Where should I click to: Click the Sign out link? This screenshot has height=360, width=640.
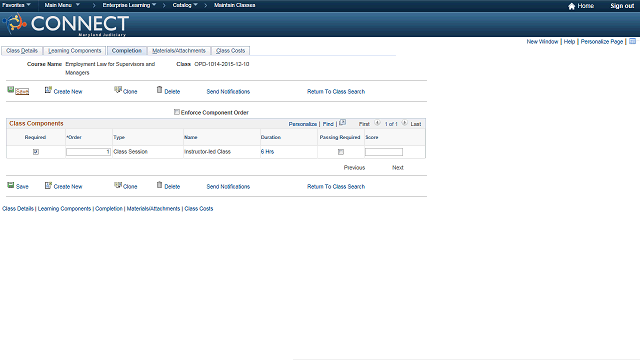click(x=622, y=6)
